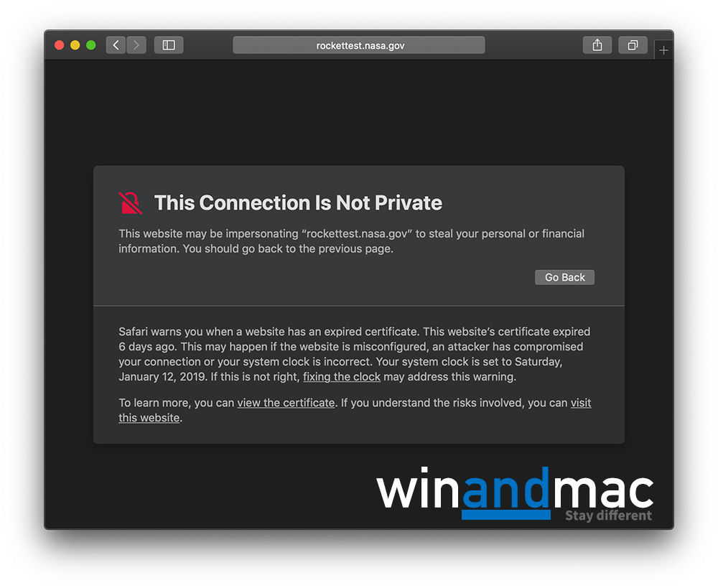Click the impersonating warning text
Image resolution: width=718 pixels, height=588 pixels.
click(x=351, y=241)
